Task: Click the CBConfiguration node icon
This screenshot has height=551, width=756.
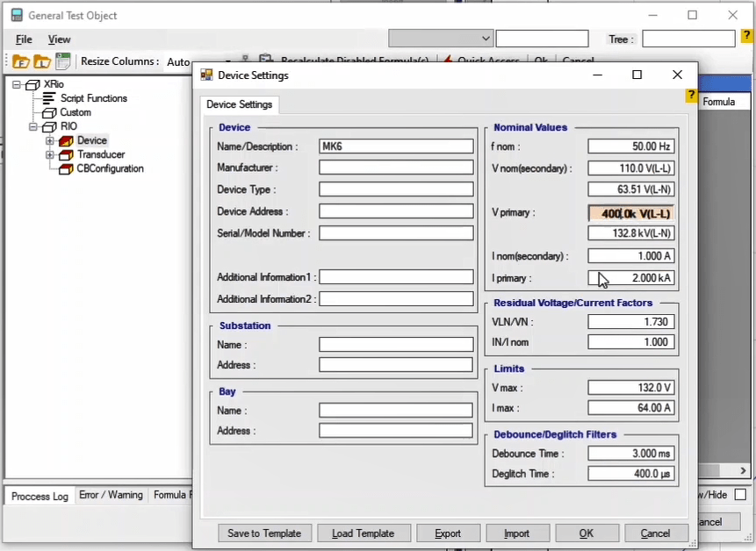Action: tap(66, 168)
